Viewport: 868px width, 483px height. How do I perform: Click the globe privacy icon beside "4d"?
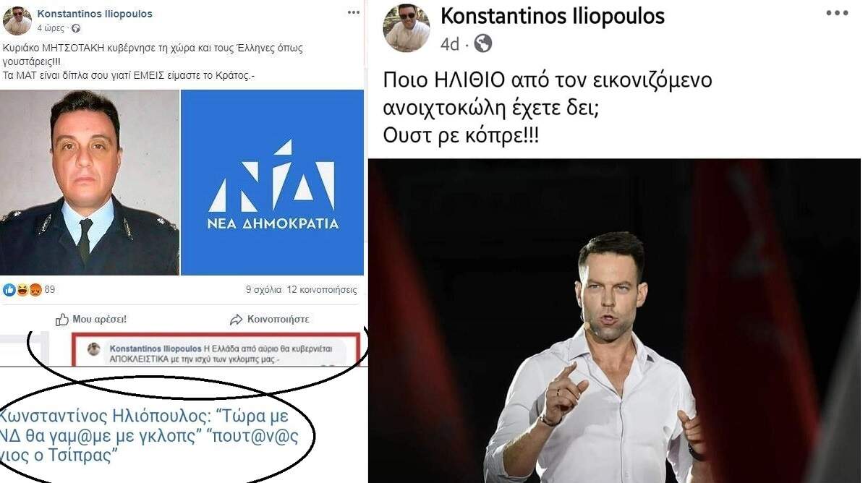[x=483, y=43]
